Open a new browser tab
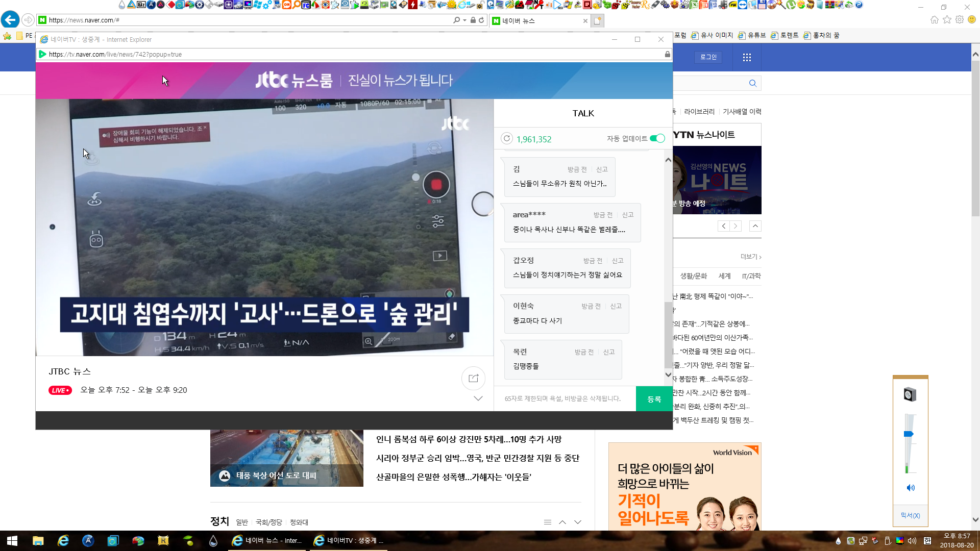The height and width of the screenshot is (551, 980). click(598, 20)
